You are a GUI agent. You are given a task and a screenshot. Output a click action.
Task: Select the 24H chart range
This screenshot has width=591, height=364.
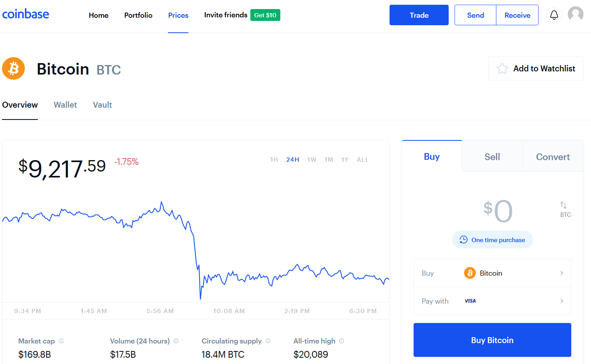(x=293, y=160)
